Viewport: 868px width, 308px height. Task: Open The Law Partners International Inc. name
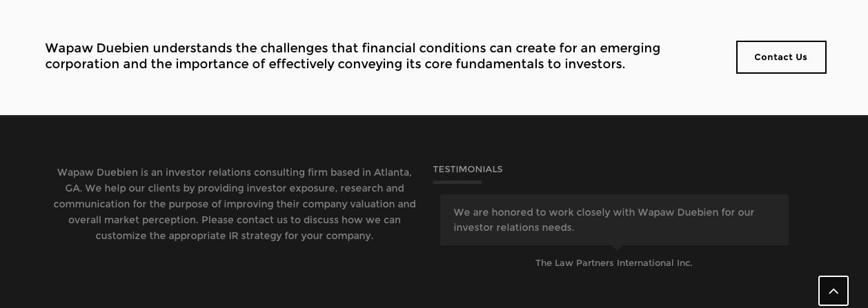click(x=614, y=263)
